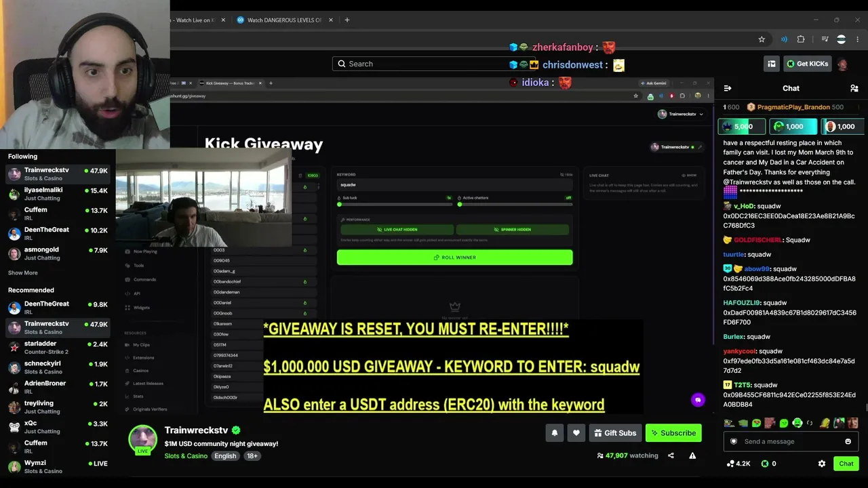
Task: Click the 5,000 KICKs gift pill
Action: coord(742,127)
